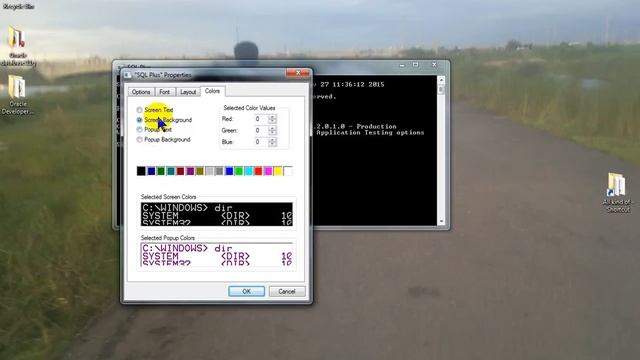
Task: Pick the black color swatch
Action: [141, 171]
